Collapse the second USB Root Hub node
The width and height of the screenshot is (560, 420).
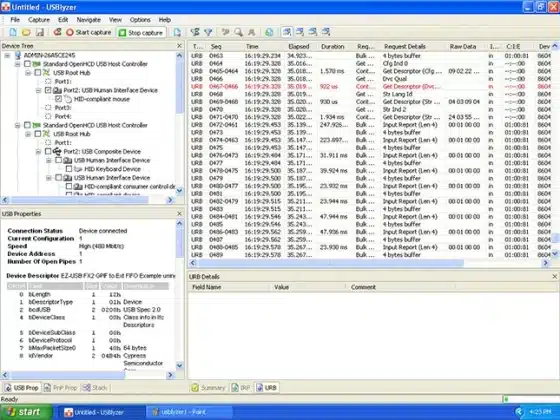[x=28, y=134]
